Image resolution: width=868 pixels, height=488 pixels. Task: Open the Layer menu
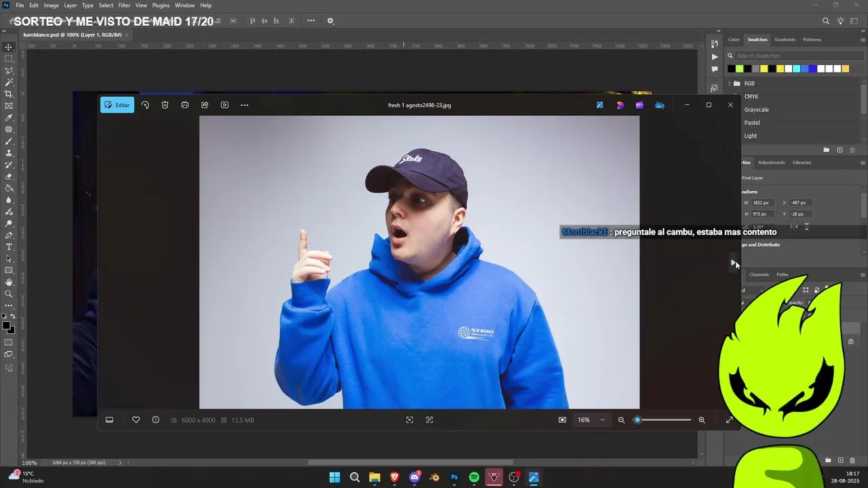point(71,5)
